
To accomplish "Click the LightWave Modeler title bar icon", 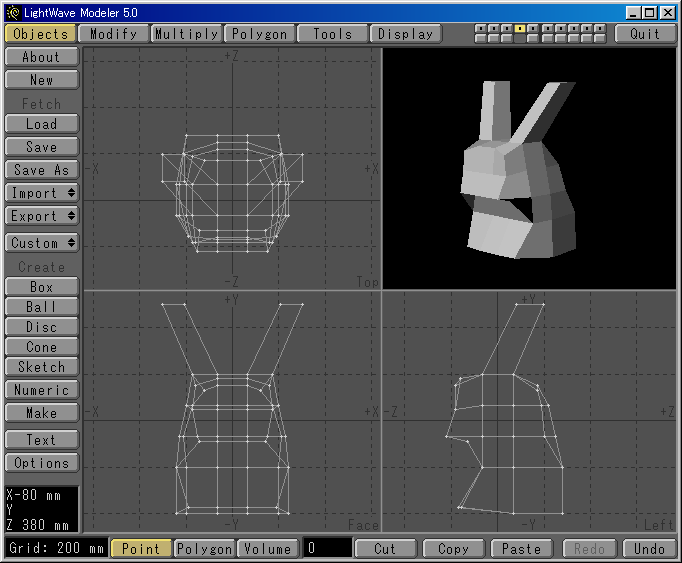I will pos(13,12).
